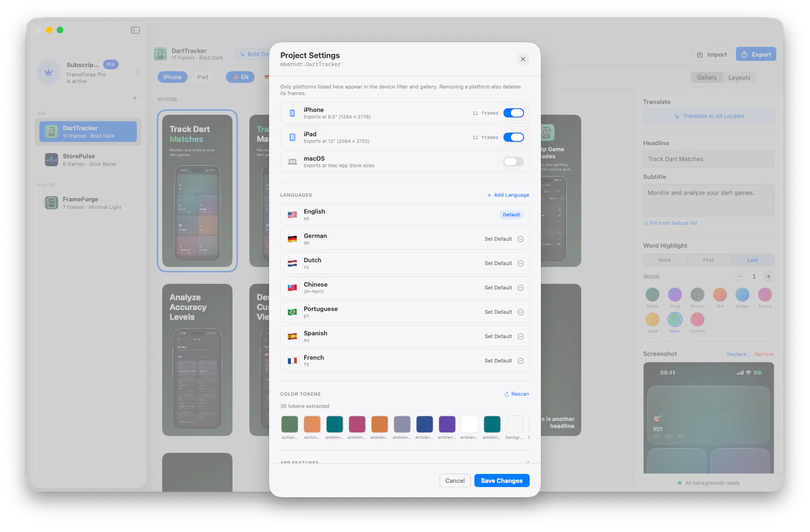Viewport: 810px width, 532px height.
Task: Click the Brazilian flag for Portuguese
Action: tap(292, 312)
